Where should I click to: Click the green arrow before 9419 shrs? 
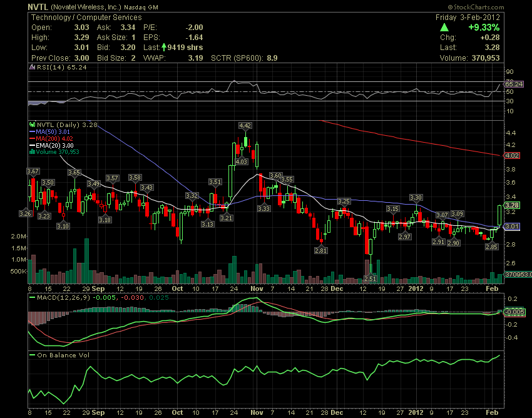click(164, 47)
